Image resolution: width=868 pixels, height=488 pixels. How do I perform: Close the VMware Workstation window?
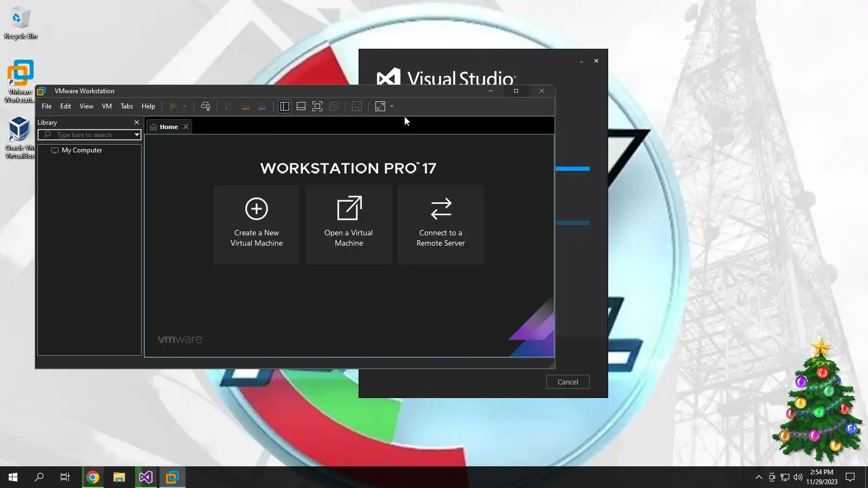click(x=541, y=91)
